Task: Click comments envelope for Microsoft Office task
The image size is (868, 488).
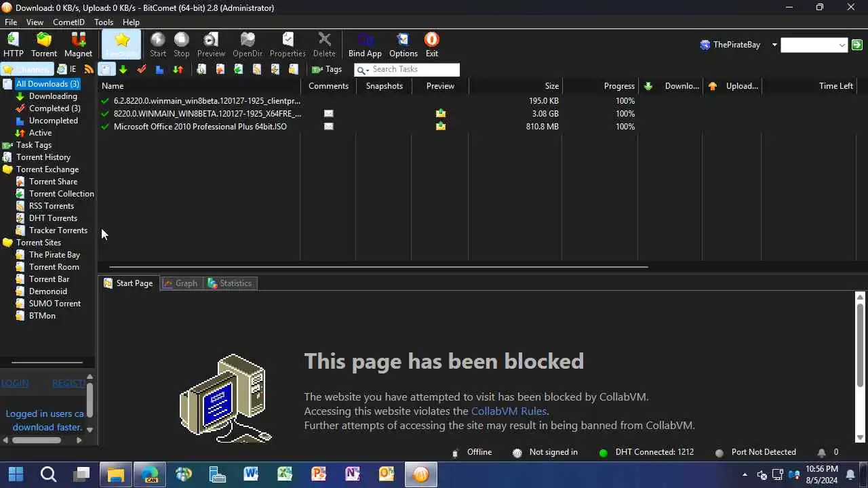Action: pyautogui.click(x=329, y=127)
